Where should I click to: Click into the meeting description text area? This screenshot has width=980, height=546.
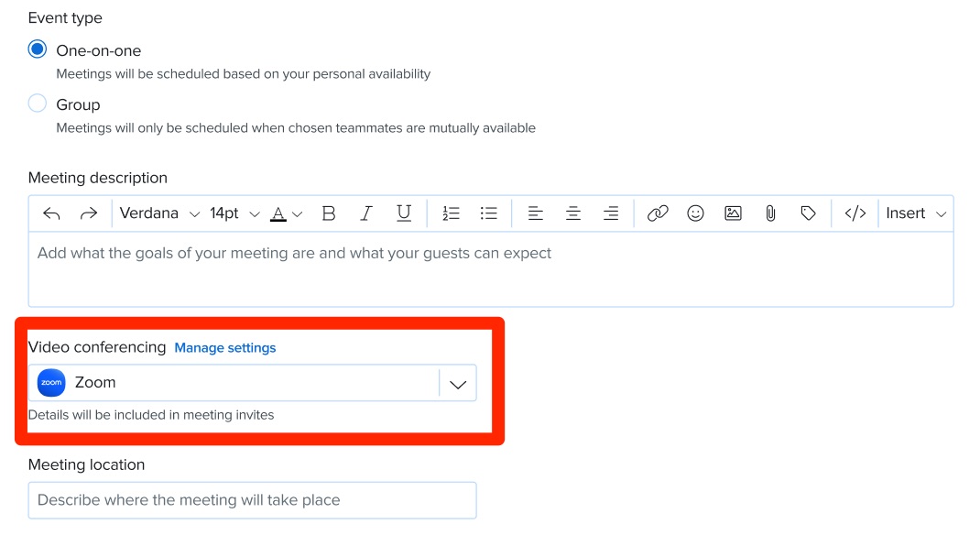[491, 269]
